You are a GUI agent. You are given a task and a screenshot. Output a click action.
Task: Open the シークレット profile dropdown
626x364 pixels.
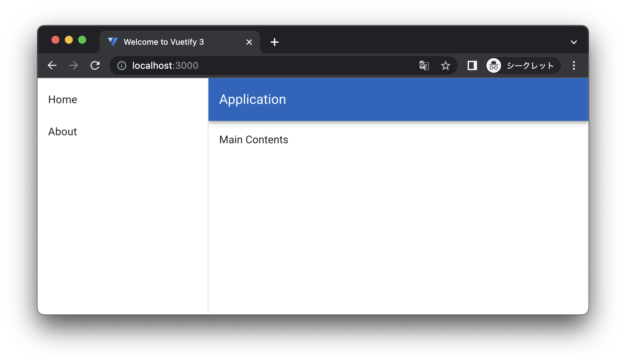[x=522, y=65]
